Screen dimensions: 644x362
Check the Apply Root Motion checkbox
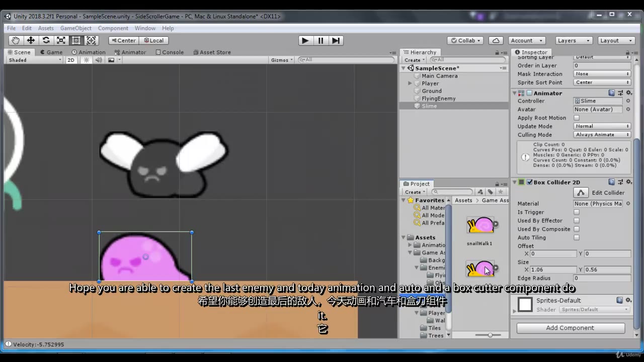[576, 118]
